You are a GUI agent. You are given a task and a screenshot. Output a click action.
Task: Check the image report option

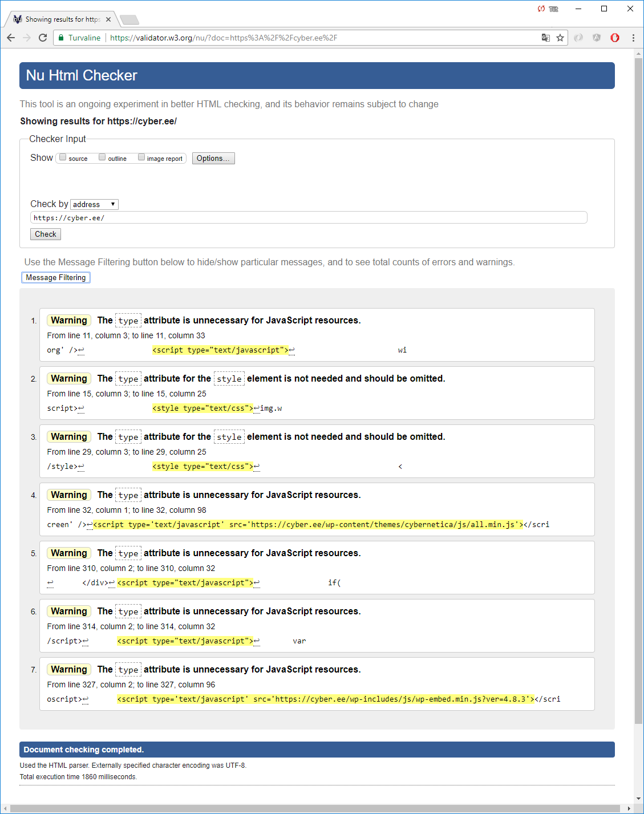point(141,157)
